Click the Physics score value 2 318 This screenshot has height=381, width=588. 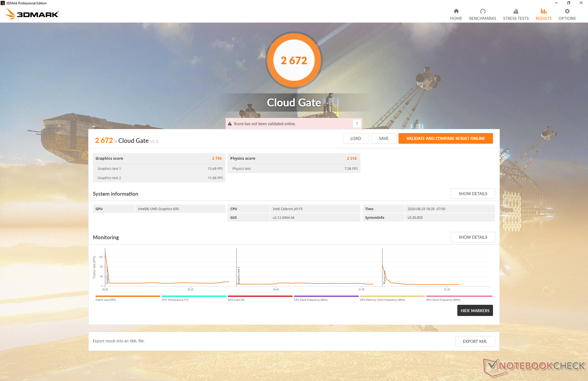pos(352,158)
